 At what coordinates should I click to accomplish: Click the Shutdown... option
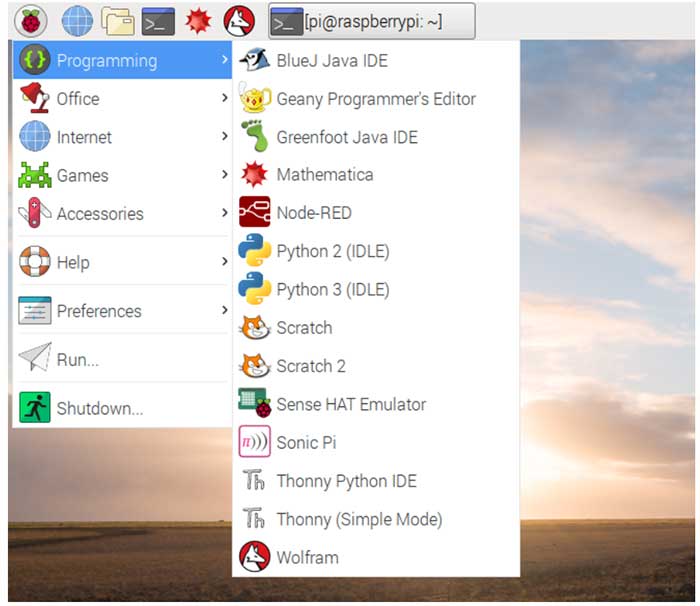(x=99, y=408)
